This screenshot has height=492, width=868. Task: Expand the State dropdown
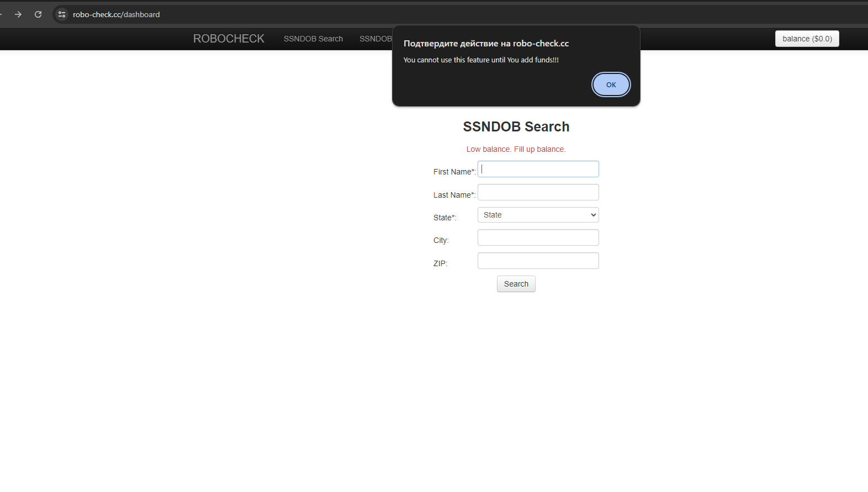pyautogui.click(x=538, y=215)
